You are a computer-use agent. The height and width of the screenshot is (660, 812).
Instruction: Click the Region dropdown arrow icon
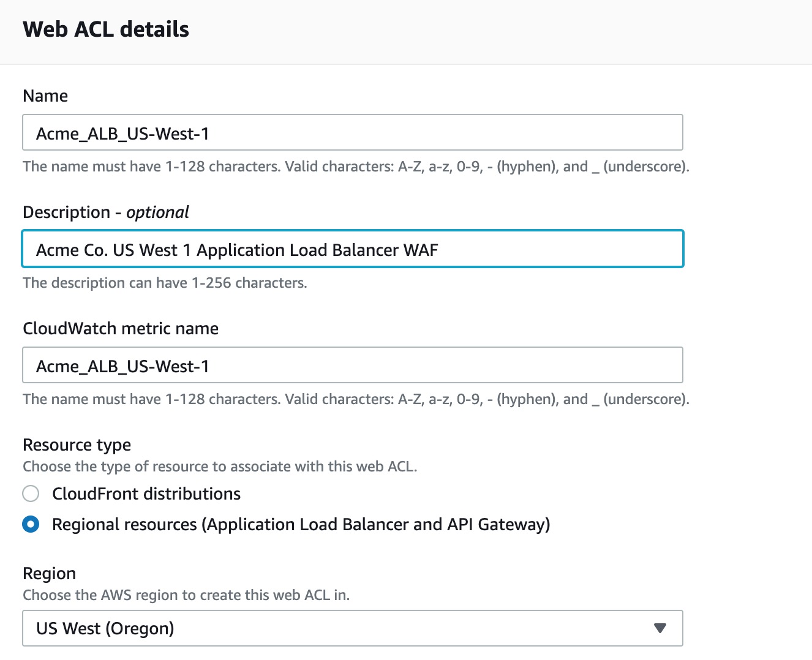pyautogui.click(x=660, y=628)
